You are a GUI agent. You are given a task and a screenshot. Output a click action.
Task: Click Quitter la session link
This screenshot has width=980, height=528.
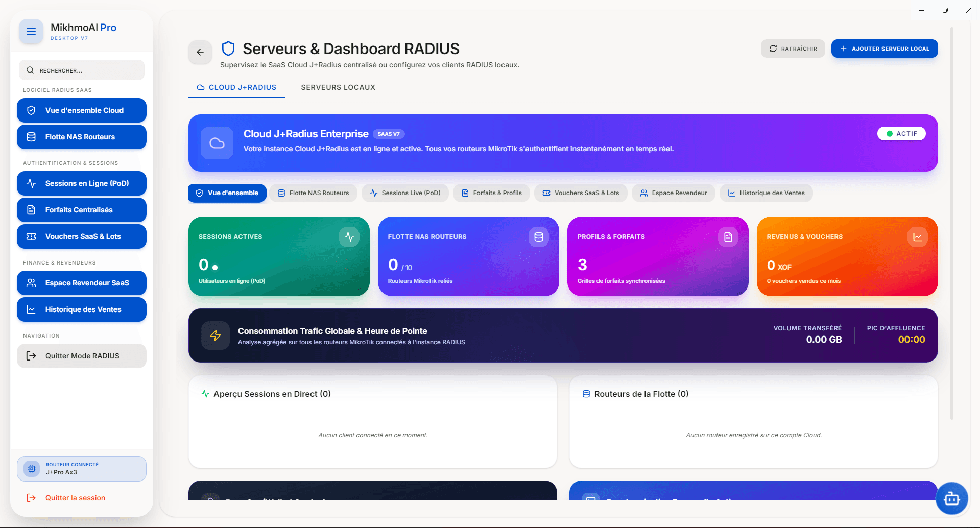point(75,498)
